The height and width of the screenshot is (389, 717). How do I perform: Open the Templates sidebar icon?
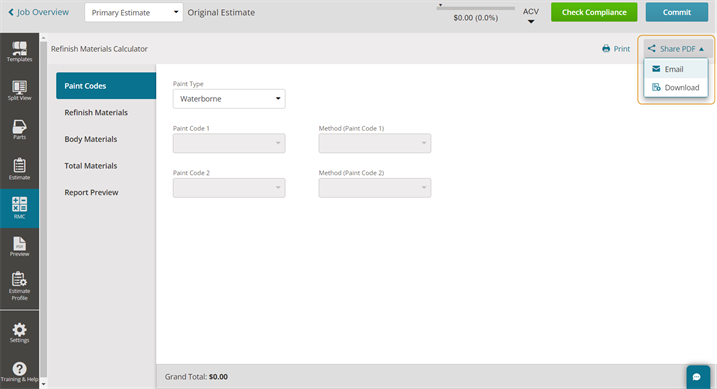click(x=19, y=52)
